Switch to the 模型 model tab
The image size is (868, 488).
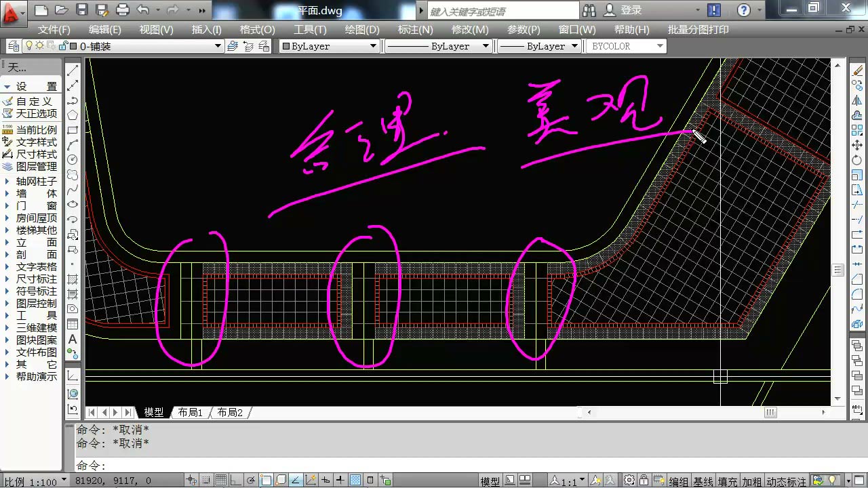pos(154,412)
